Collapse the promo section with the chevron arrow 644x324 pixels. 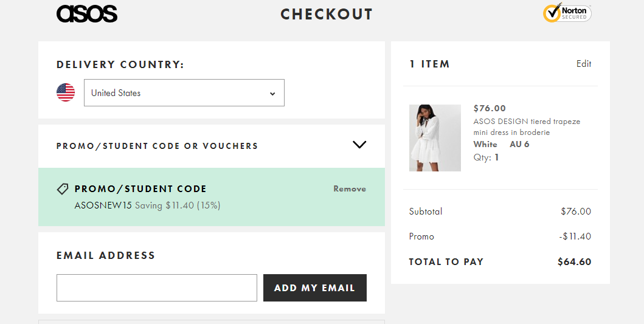pyautogui.click(x=359, y=145)
